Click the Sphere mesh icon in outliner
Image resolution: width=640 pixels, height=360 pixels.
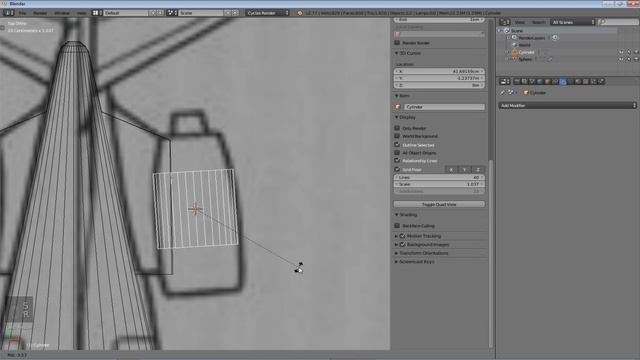coord(514,59)
